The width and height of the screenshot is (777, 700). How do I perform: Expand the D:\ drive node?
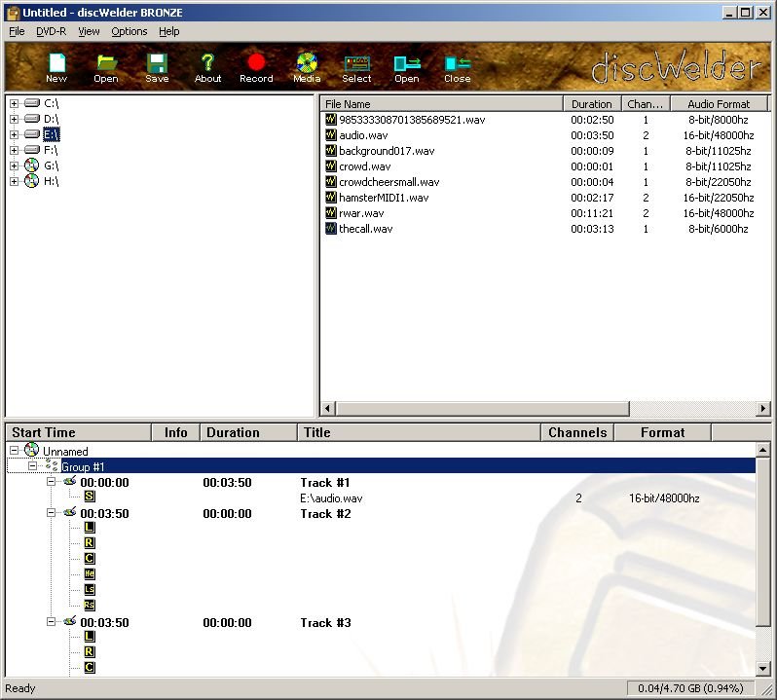[14, 119]
